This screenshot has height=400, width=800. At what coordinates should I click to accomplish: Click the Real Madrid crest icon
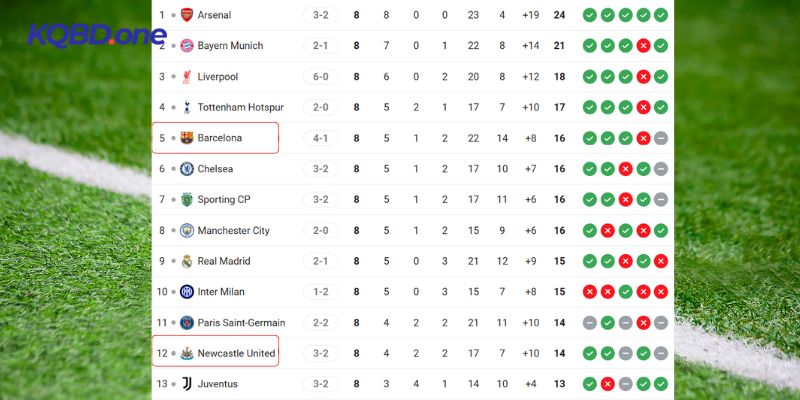pos(187,261)
